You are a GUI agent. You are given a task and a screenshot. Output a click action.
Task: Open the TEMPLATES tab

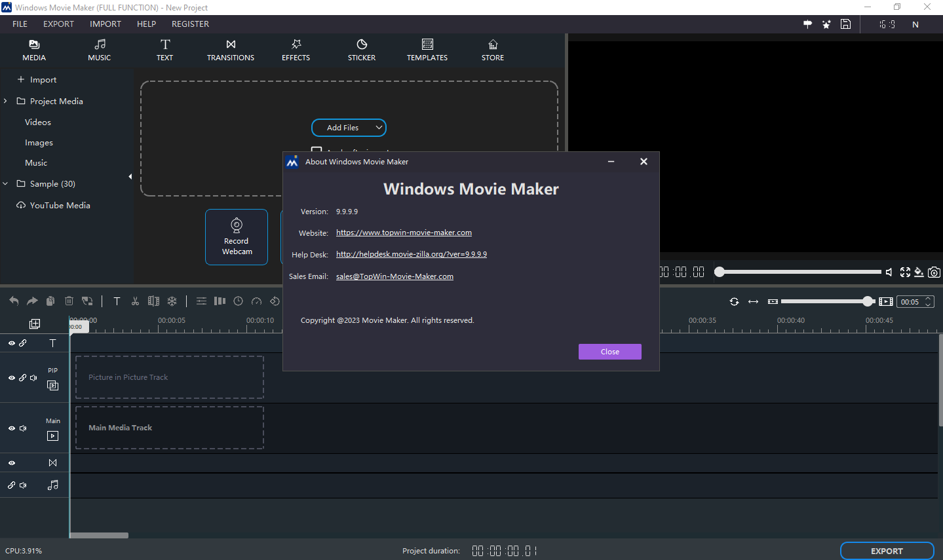(x=427, y=50)
